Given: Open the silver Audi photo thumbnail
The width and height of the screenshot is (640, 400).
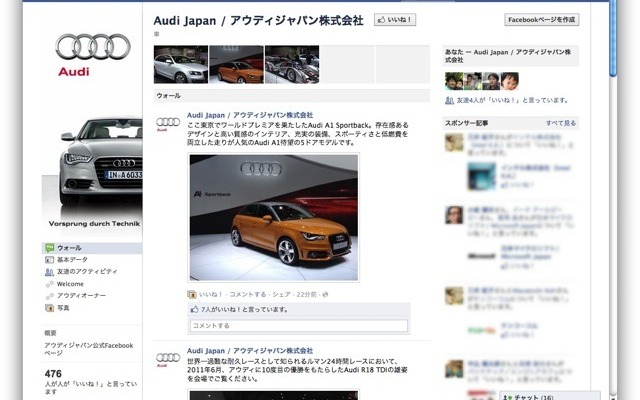Looking at the screenshot, I should [181, 64].
